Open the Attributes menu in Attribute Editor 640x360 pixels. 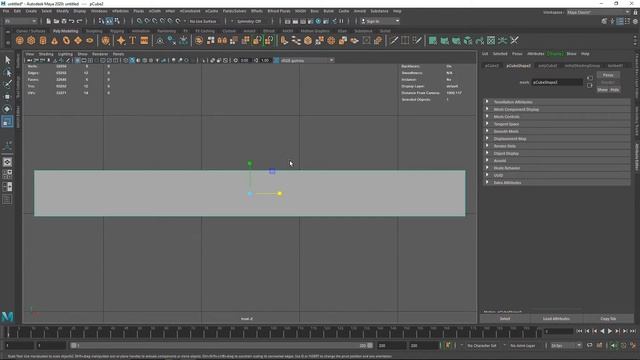tap(536, 54)
